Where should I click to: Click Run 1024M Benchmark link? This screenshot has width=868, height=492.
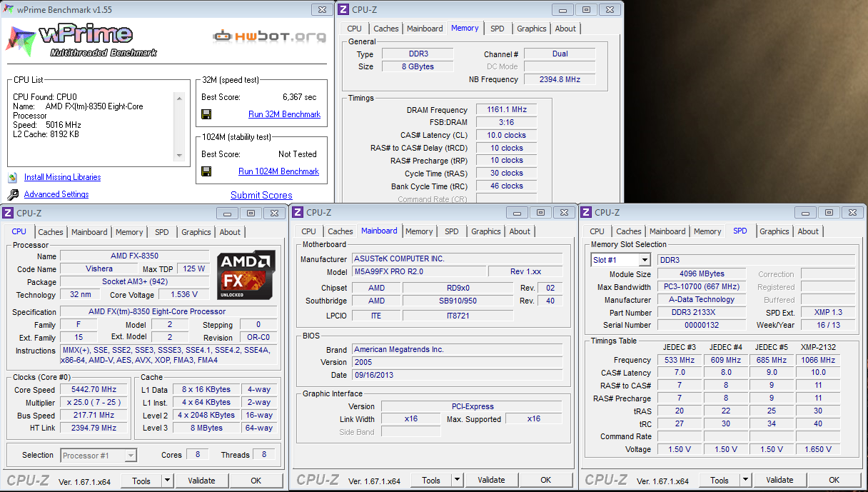tap(278, 171)
